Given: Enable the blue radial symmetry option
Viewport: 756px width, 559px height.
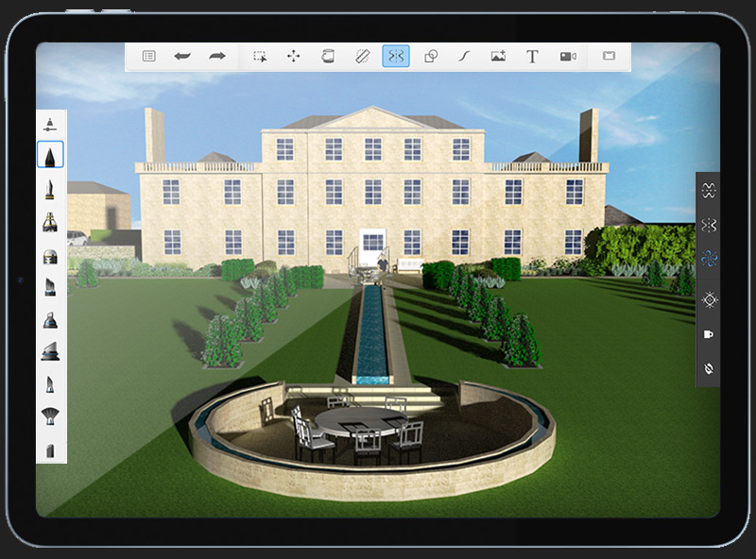Looking at the screenshot, I should 710,261.
